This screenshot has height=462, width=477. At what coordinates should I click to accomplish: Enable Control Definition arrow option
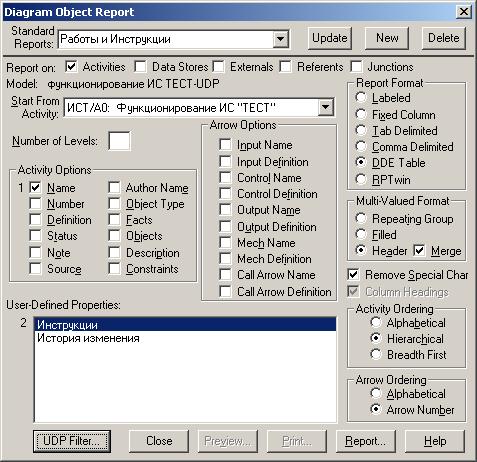click(225, 193)
